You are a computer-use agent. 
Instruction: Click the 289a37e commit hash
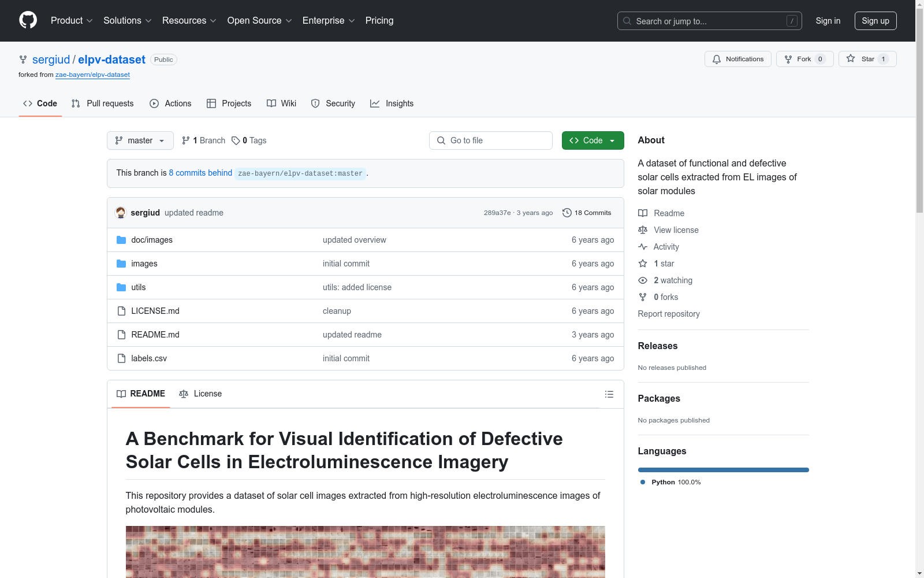(497, 213)
